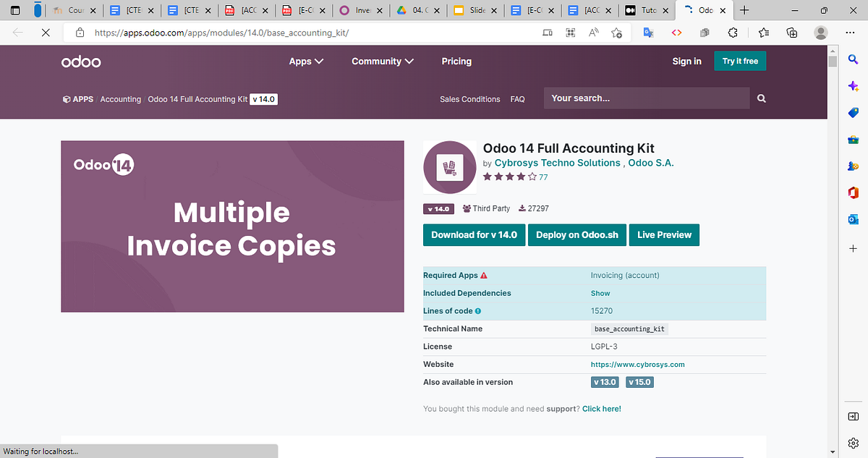
Task: Click the Download for v 14.0 button
Action: 474,234
